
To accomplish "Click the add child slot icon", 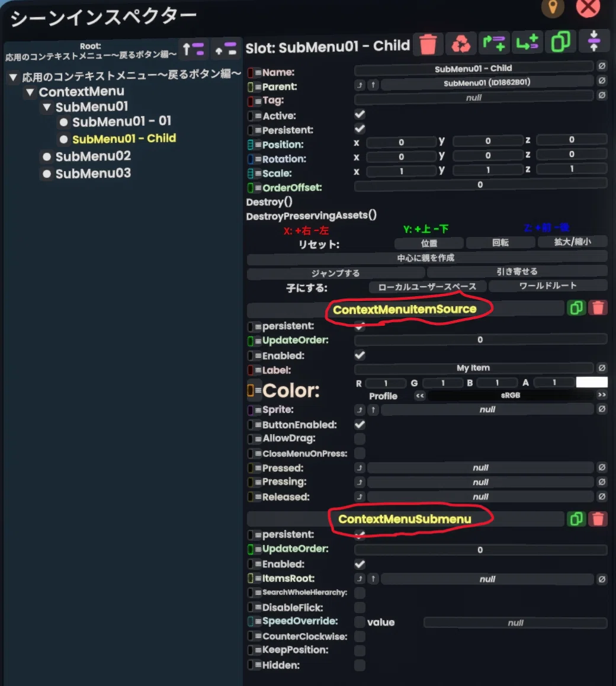I will point(527,42).
